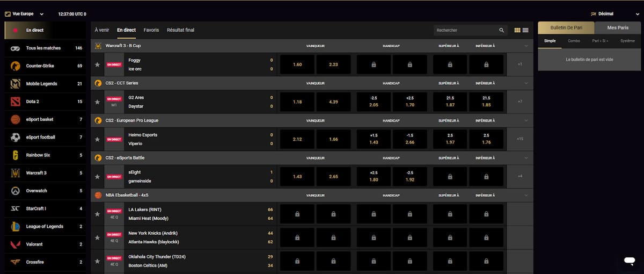Favorite the Foggy vs ice orc match
This screenshot has width=644, height=274.
tap(97, 64)
